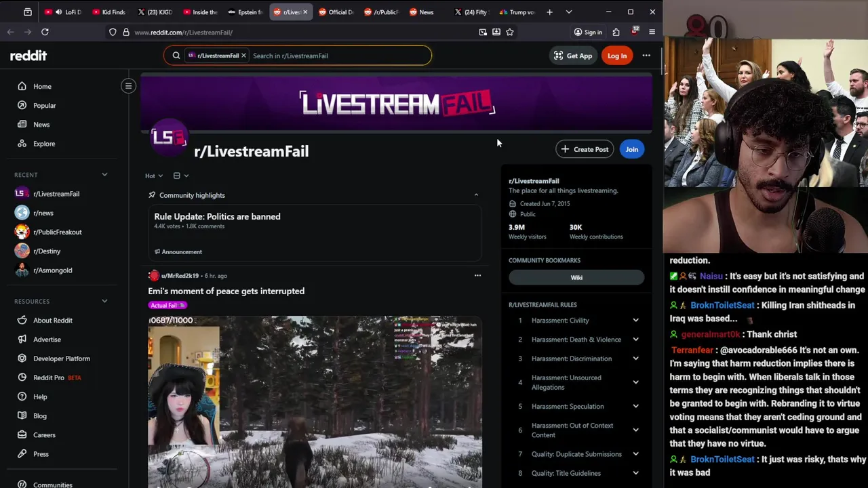Bookmark this page star icon
The height and width of the screenshot is (488, 868).
[510, 32]
